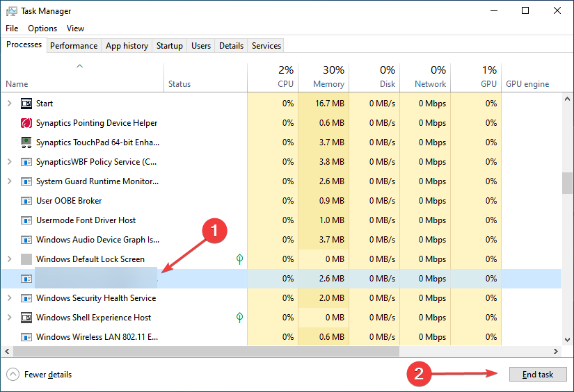
Task: Click the horizontal scrollbar left arrow
Action: (x=7, y=352)
